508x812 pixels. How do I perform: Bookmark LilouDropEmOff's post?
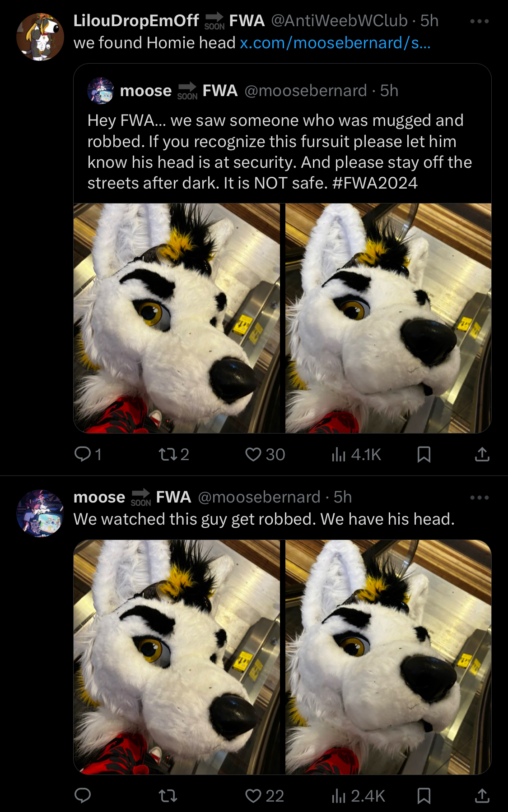pos(424,454)
